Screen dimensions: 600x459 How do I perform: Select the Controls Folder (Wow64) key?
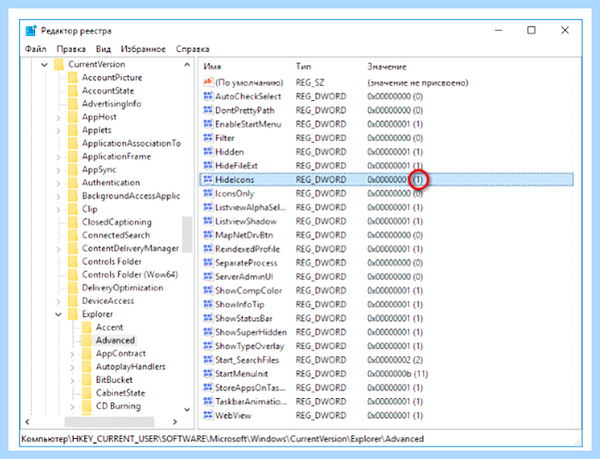click(130, 275)
